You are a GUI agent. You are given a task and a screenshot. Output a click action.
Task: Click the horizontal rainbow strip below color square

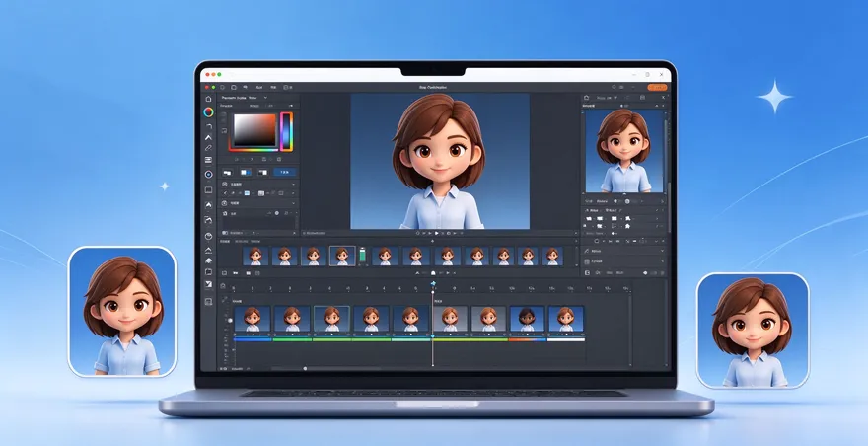pos(253,150)
